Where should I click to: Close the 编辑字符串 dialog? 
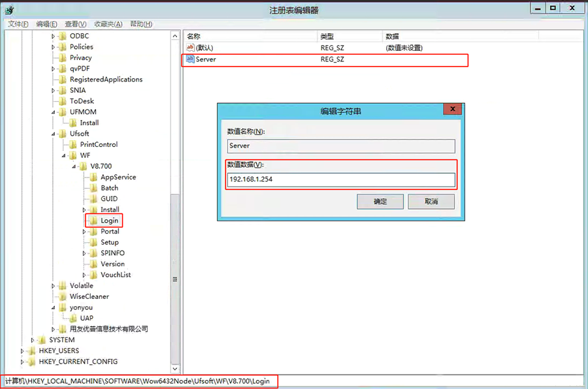click(453, 109)
